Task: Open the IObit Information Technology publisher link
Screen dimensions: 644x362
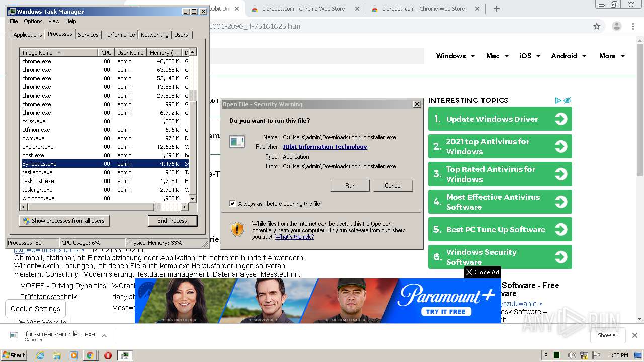Action: [325, 147]
